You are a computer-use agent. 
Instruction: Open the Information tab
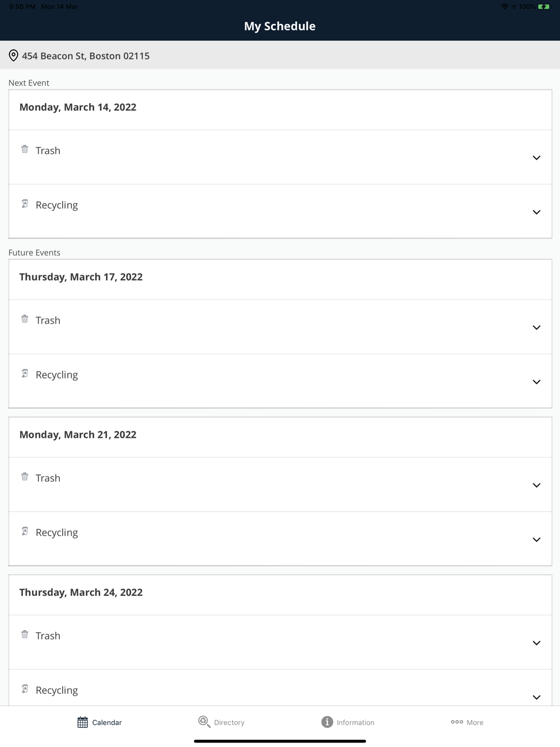[x=348, y=722]
